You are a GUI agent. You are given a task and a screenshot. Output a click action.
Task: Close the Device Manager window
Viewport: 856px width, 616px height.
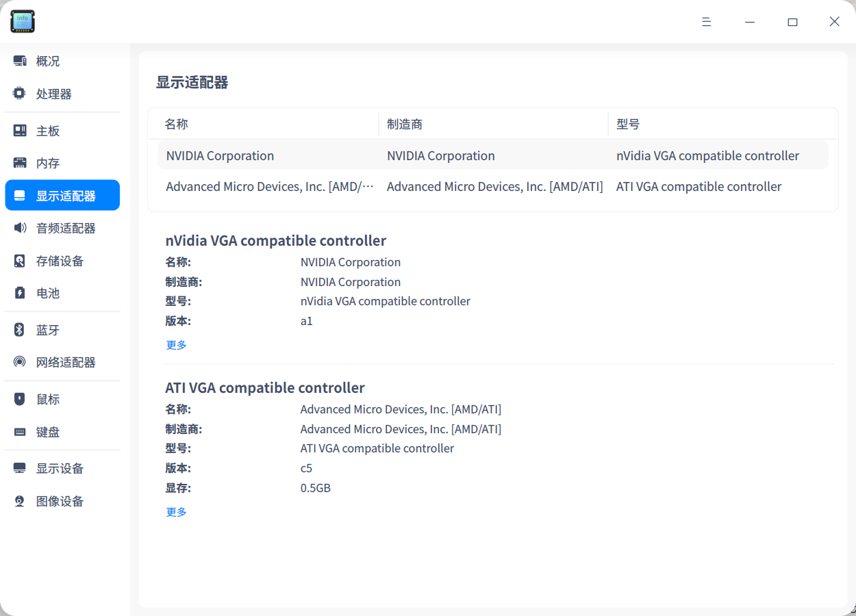coord(834,22)
